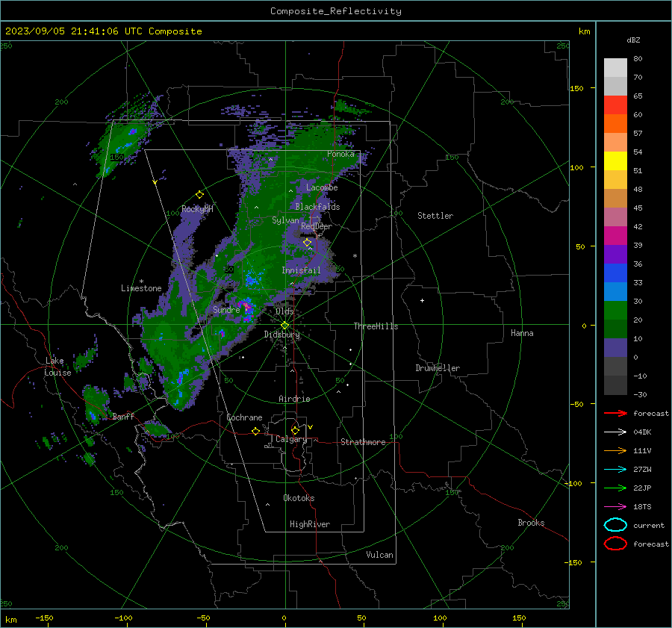The height and width of the screenshot is (628, 672).
Task: Click the Airdrie city label
Action: point(294,399)
